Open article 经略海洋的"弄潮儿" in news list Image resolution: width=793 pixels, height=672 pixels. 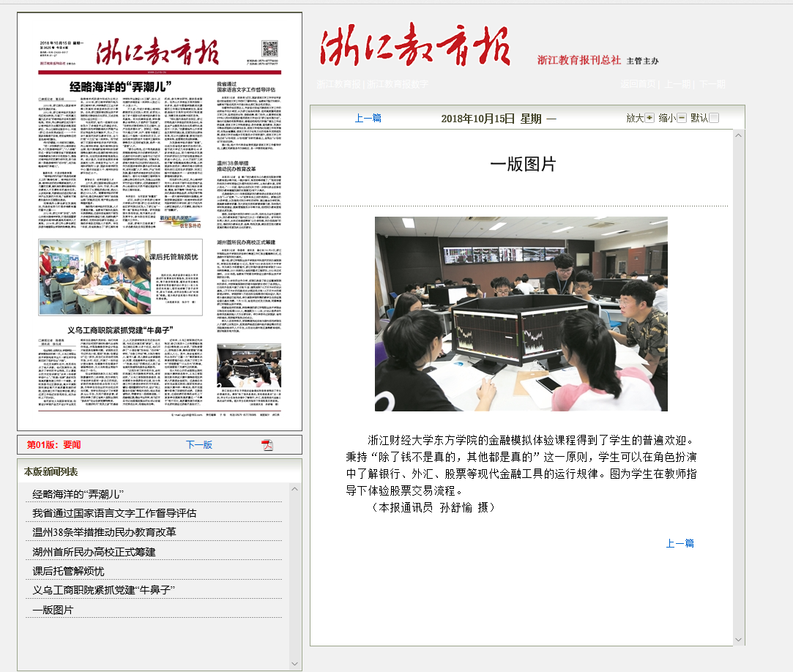(78, 494)
